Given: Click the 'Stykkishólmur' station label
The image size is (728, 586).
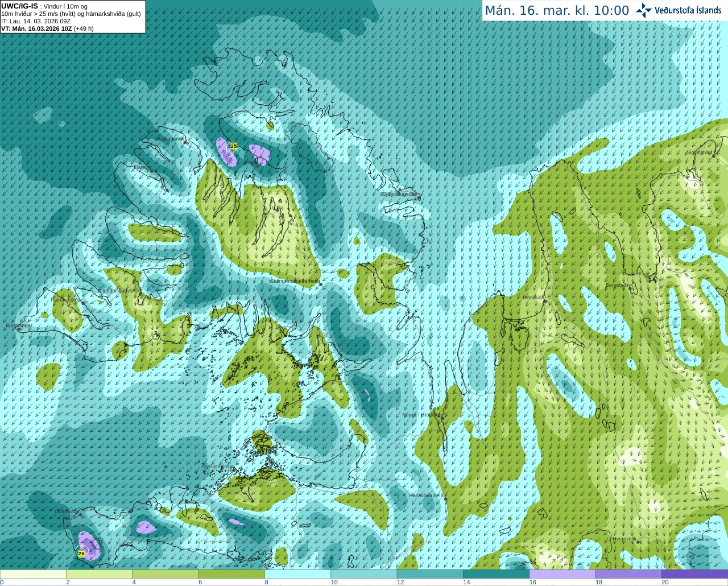Looking at the screenshot, I should tap(217, 467).
